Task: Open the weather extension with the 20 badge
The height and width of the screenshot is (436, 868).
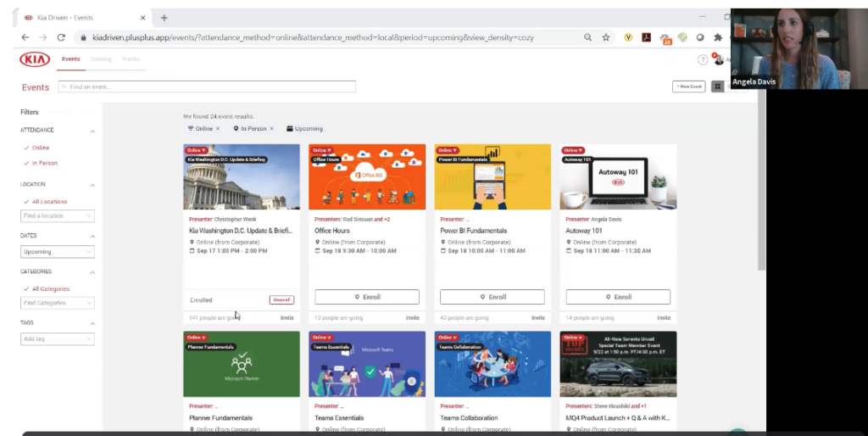Action: coord(665,38)
